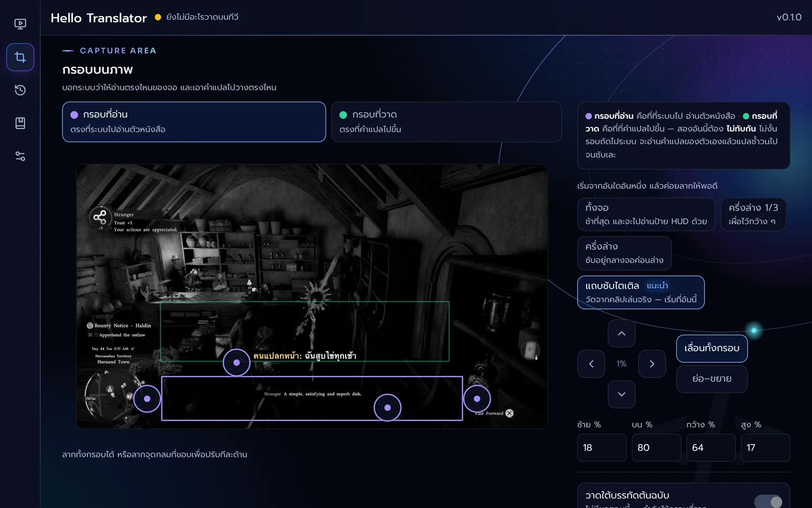Open the settings sliders icon in sidebar
The image size is (812, 508).
point(20,156)
